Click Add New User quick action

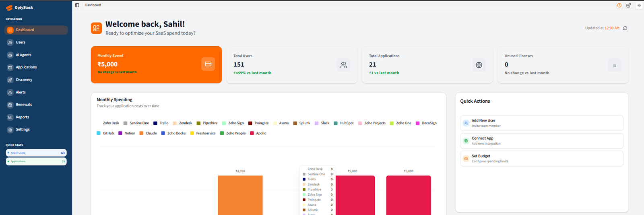[x=542, y=123]
